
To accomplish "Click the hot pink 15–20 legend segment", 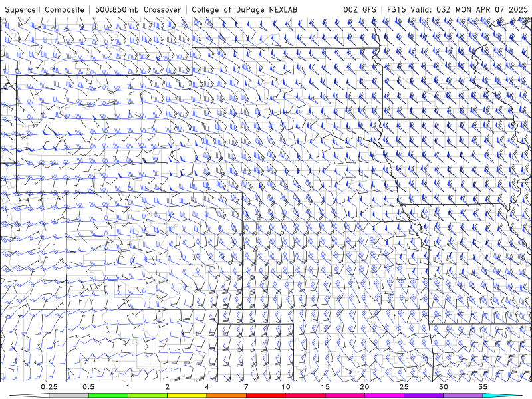I will pos(344,396).
